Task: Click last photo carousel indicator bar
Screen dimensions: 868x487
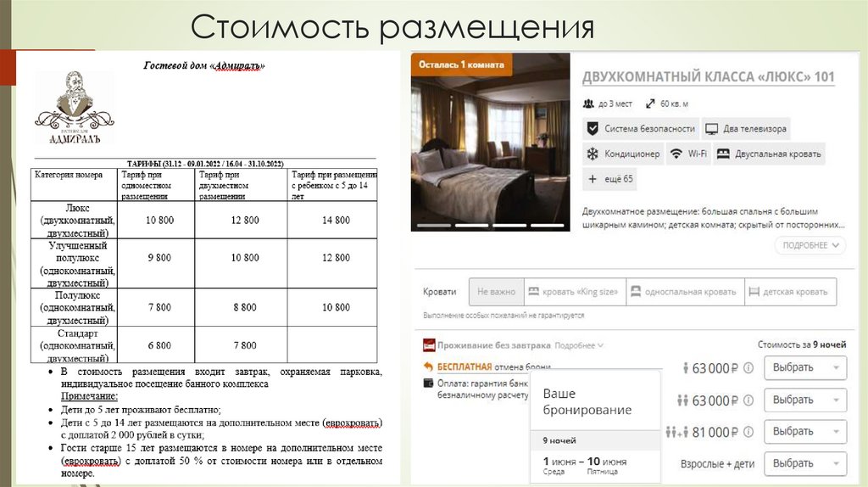Action: [547, 226]
